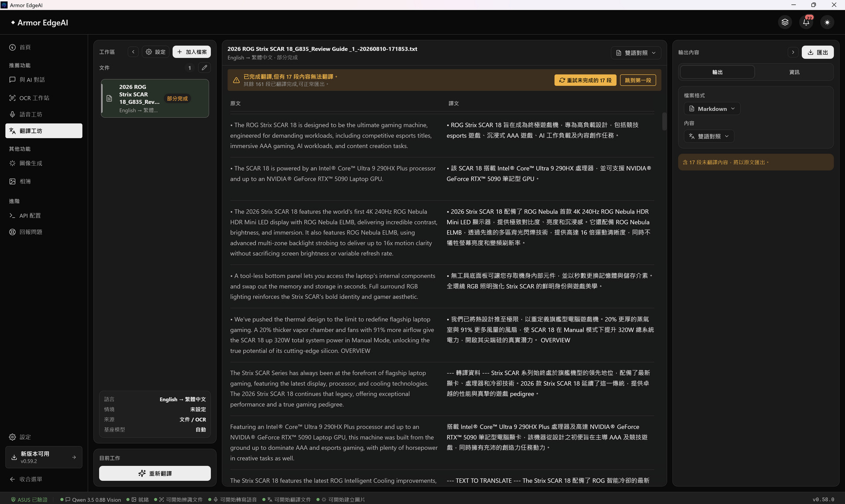Open 相簿 in the sidebar
The image size is (845, 504).
[x=44, y=181]
